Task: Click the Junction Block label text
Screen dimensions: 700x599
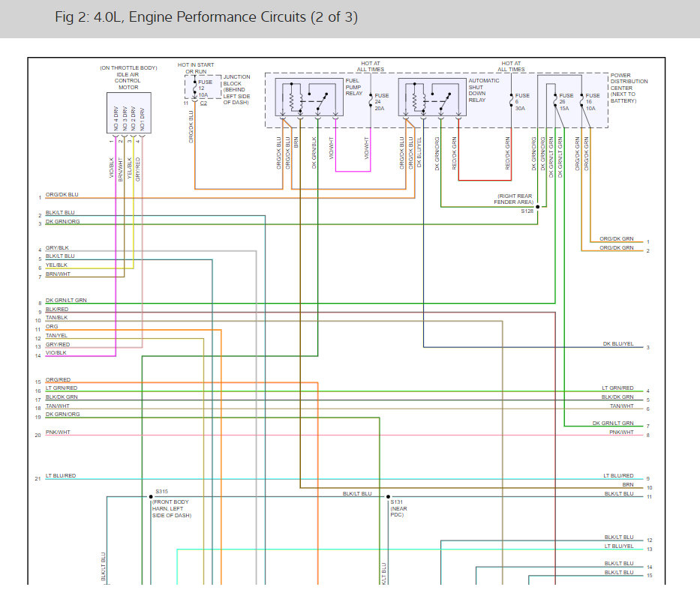Action: (x=236, y=90)
